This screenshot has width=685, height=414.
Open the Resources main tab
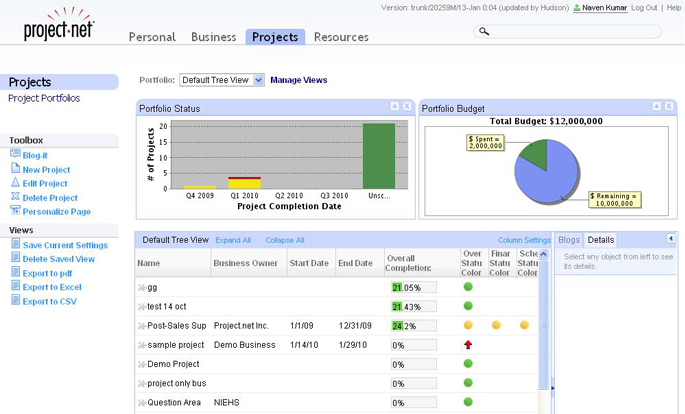point(341,37)
